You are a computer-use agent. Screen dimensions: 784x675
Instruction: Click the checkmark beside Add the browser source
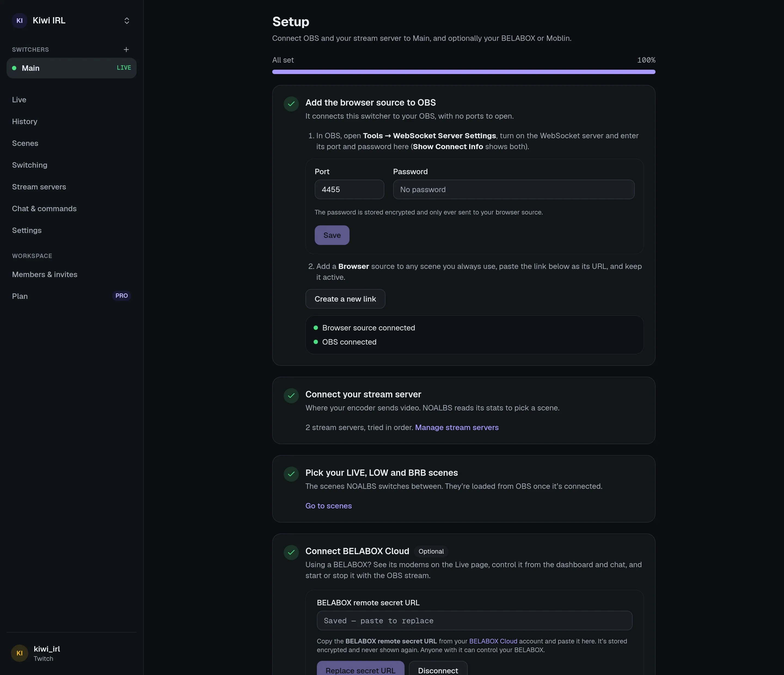[291, 104]
